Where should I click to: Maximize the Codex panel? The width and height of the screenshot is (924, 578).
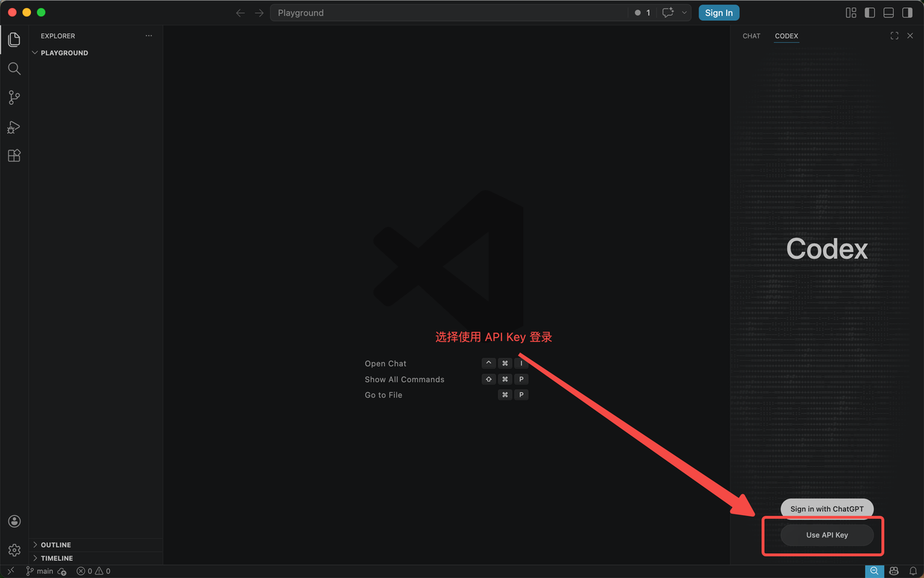(894, 36)
